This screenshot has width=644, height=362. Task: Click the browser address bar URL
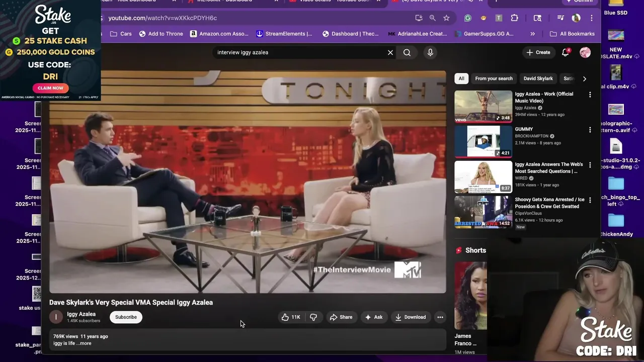[x=163, y=18]
